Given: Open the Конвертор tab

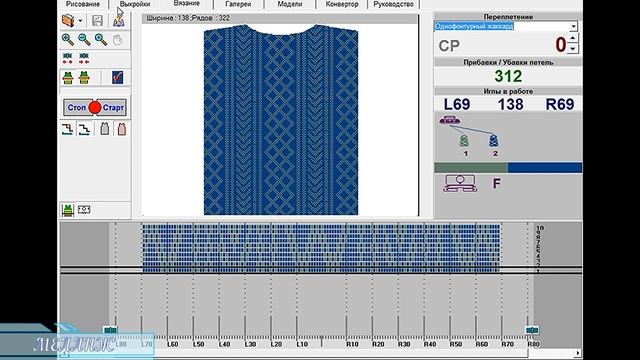Looking at the screenshot, I should (342, 4).
